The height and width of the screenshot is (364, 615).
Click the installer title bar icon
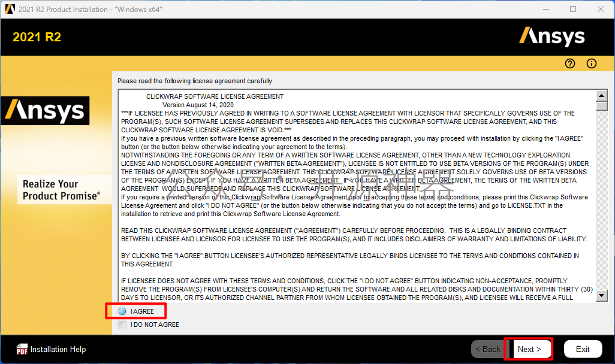(10, 9)
